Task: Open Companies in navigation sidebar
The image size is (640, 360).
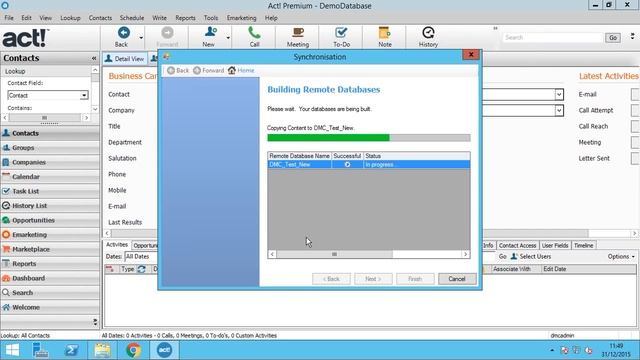Action: (50, 162)
